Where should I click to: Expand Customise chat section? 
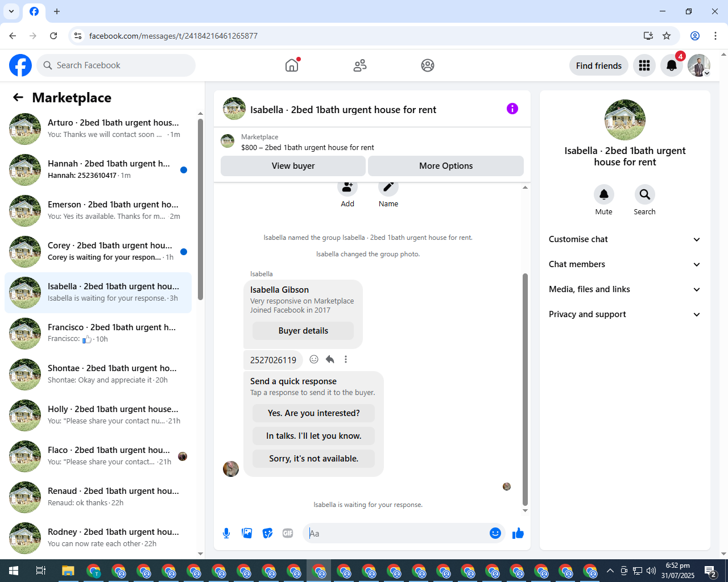point(625,239)
